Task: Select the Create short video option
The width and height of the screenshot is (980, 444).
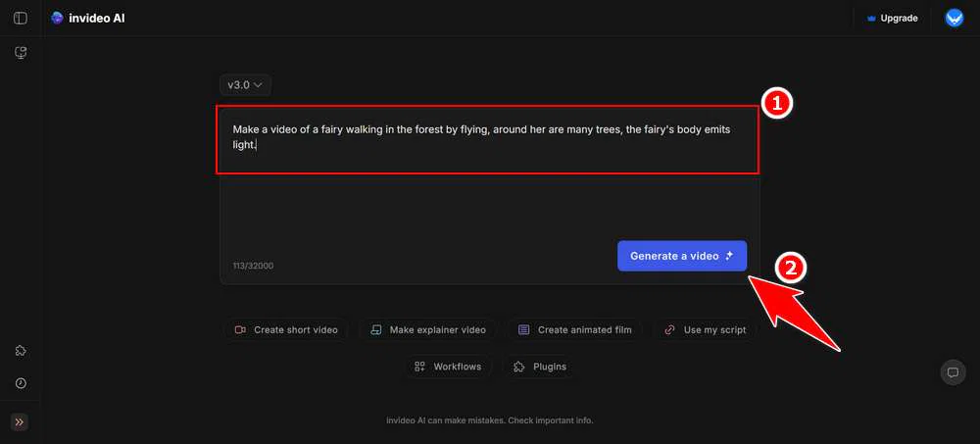Action: pyautogui.click(x=286, y=330)
